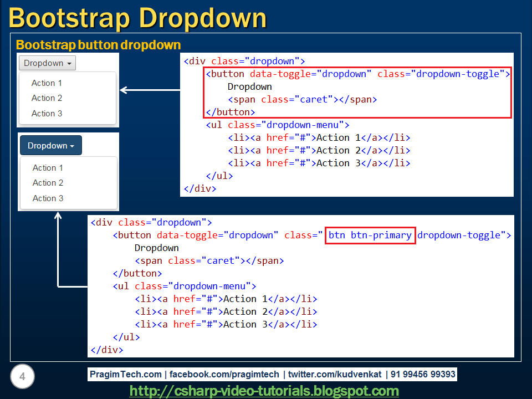Toggle Action 1 in the blue dropdown list
This screenshot has height=399, width=532.
tap(47, 167)
